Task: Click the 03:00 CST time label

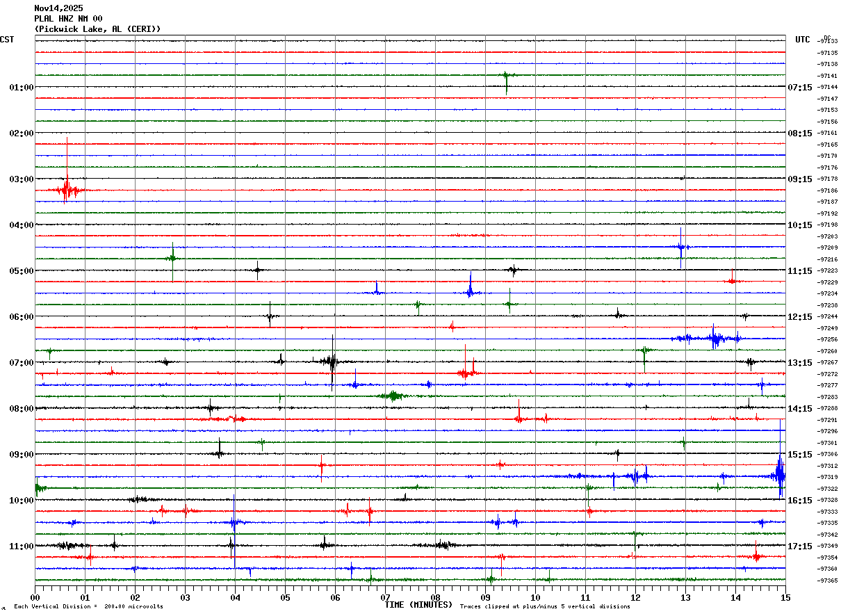Action: coord(21,179)
